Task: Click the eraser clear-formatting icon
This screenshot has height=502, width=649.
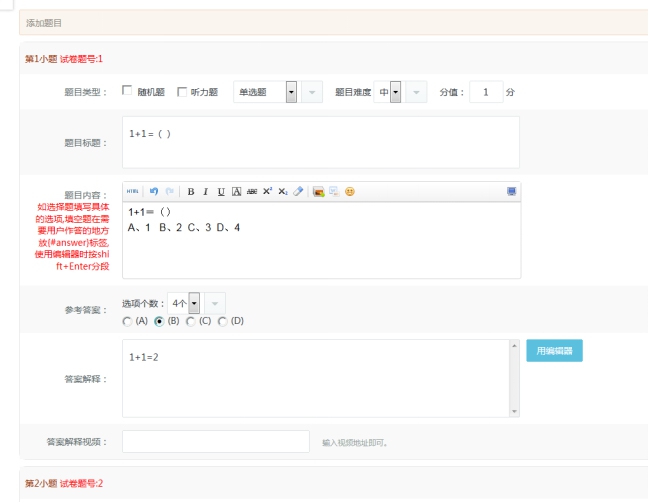Action: (x=298, y=191)
